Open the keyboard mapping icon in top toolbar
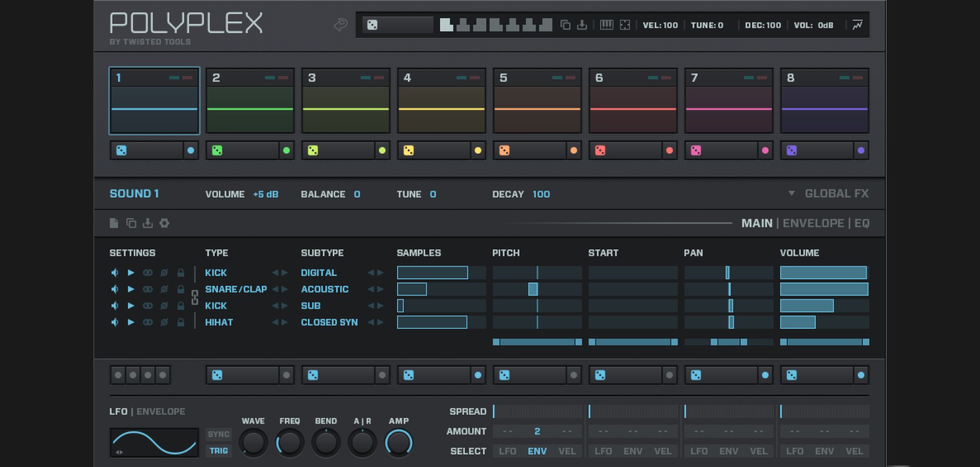The image size is (980, 467). (606, 25)
